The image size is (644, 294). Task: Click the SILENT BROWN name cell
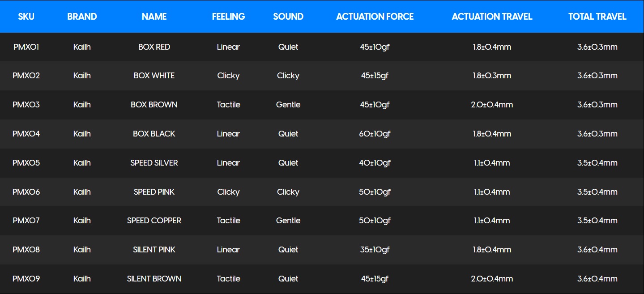click(x=154, y=279)
